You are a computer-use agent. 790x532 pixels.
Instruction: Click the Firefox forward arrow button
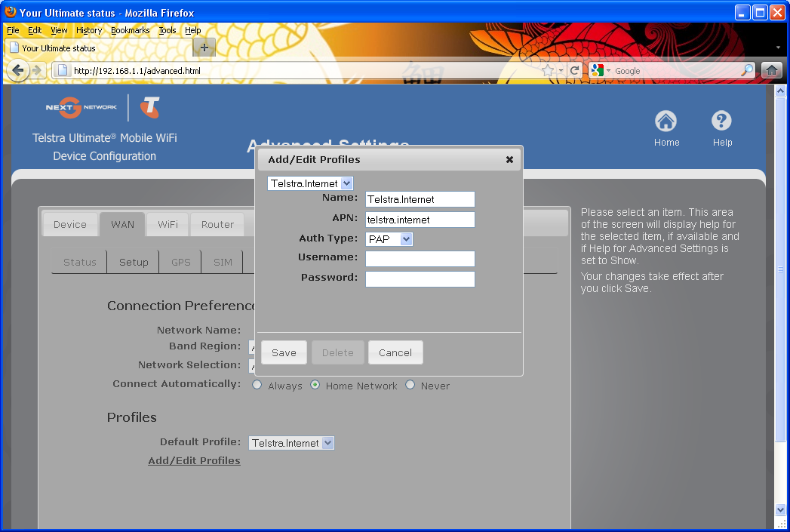(x=37, y=70)
